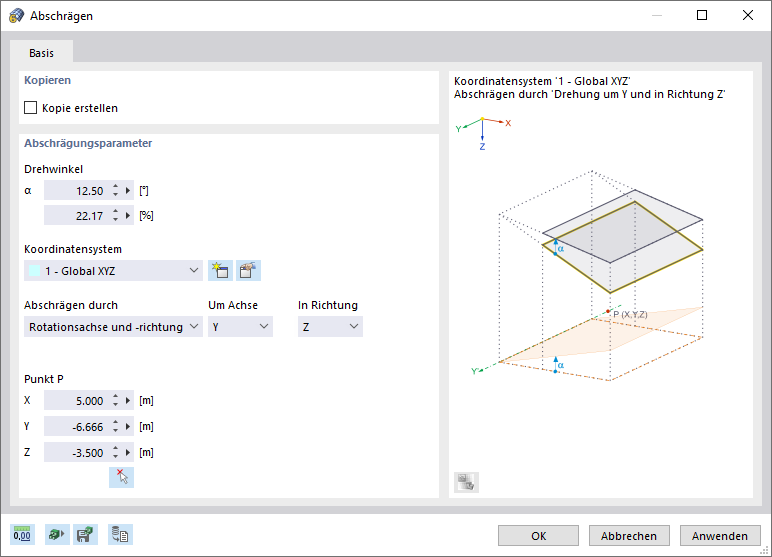Screen dimensions: 772x557
Task: Open the 'Um Achse' Y dropdown
Action: (x=240, y=327)
